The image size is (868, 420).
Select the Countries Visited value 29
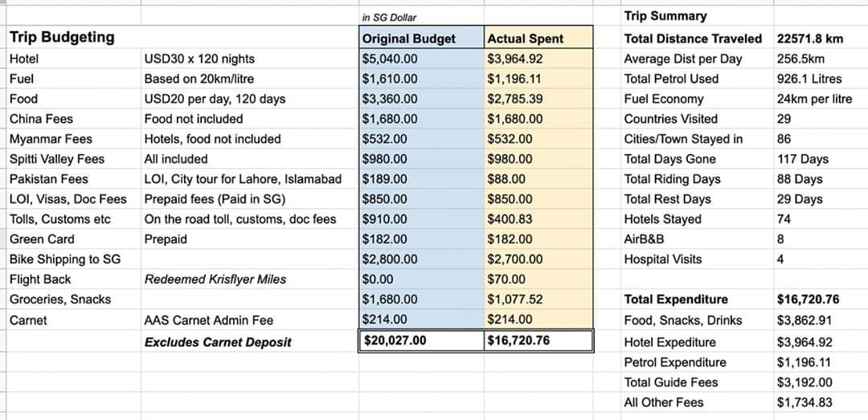[x=820, y=119]
